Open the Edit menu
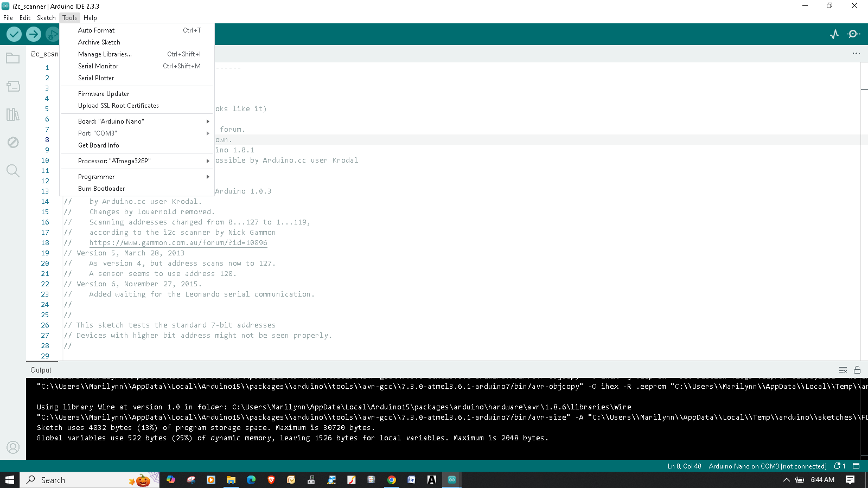 (25, 18)
